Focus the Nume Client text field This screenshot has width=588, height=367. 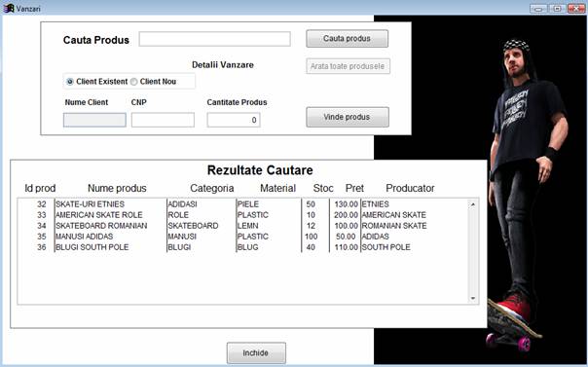coord(94,120)
